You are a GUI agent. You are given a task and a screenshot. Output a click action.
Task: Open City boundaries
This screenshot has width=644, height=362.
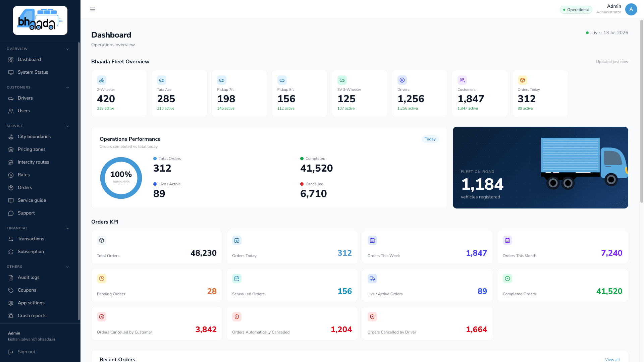pos(39,137)
